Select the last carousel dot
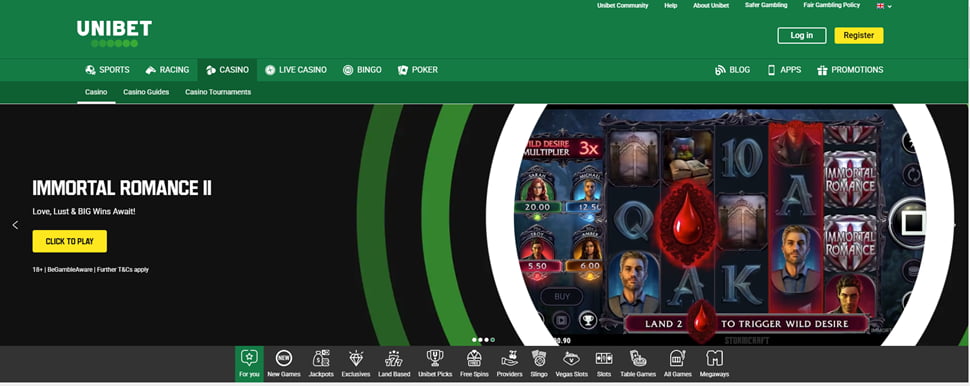 (492, 340)
